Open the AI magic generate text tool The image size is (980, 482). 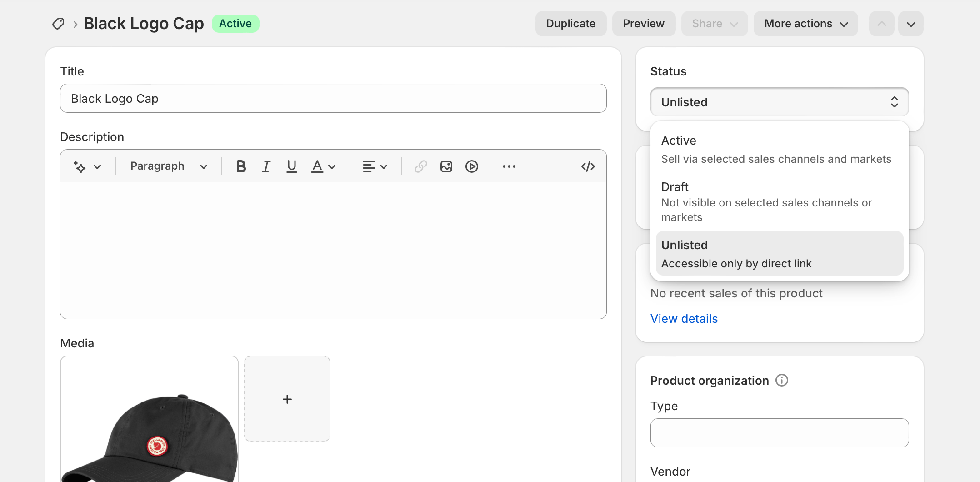pos(80,166)
